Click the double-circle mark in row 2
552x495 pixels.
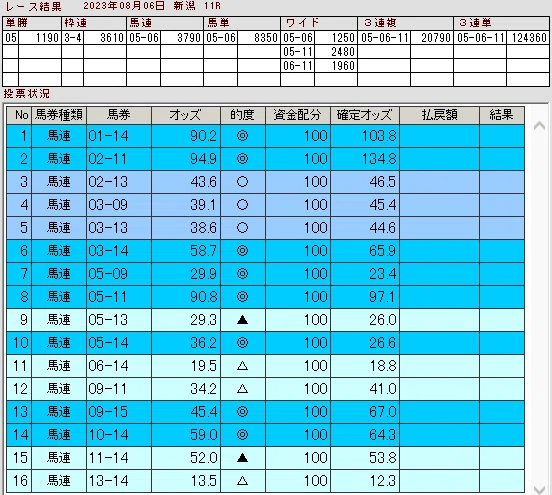point(243,159)
